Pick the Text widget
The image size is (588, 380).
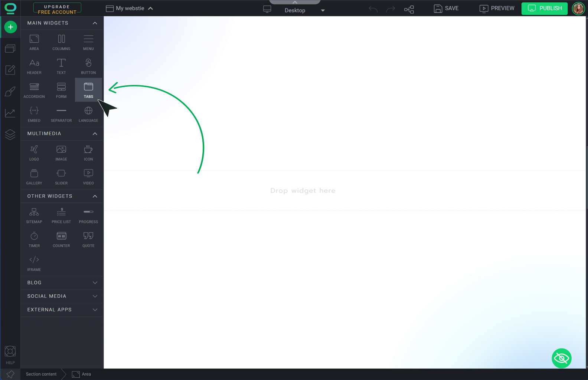pos(61,66)
